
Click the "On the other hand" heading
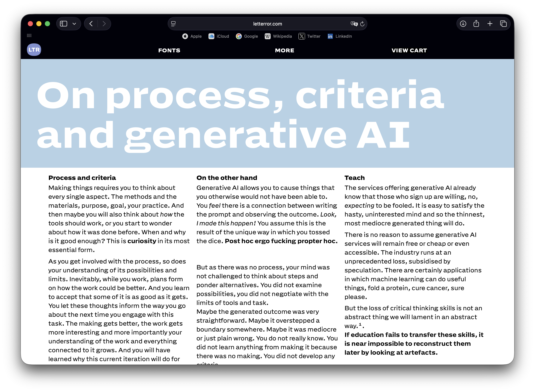pos(227,178)
